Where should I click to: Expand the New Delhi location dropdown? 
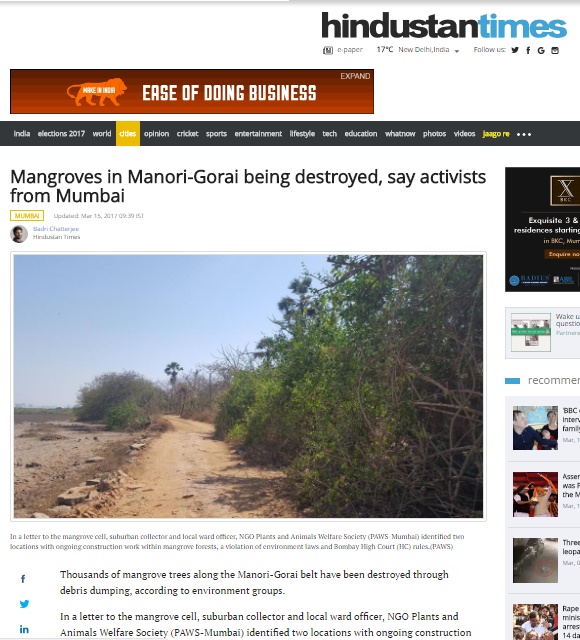(457, 51)
